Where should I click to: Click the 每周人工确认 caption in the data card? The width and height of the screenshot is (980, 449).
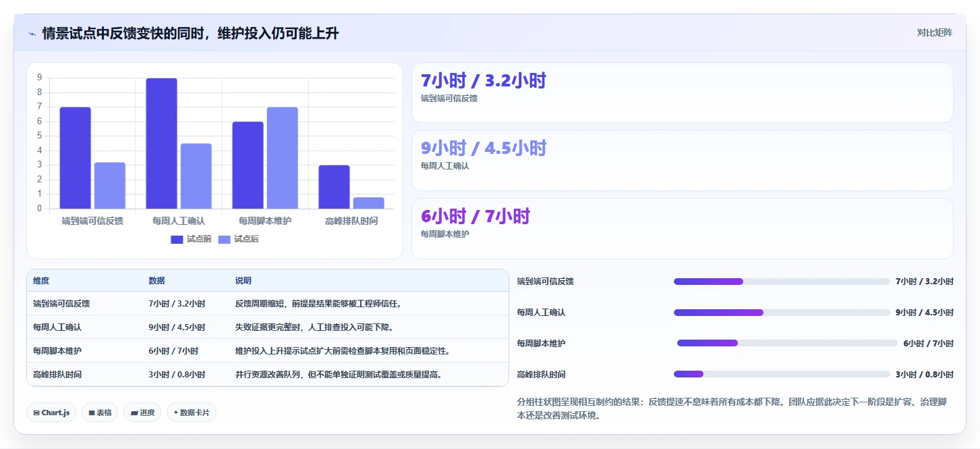[x=445, y=166]
